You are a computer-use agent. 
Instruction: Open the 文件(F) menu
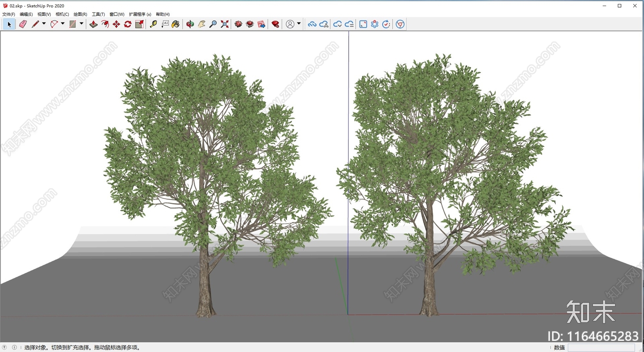pos(9,14)
